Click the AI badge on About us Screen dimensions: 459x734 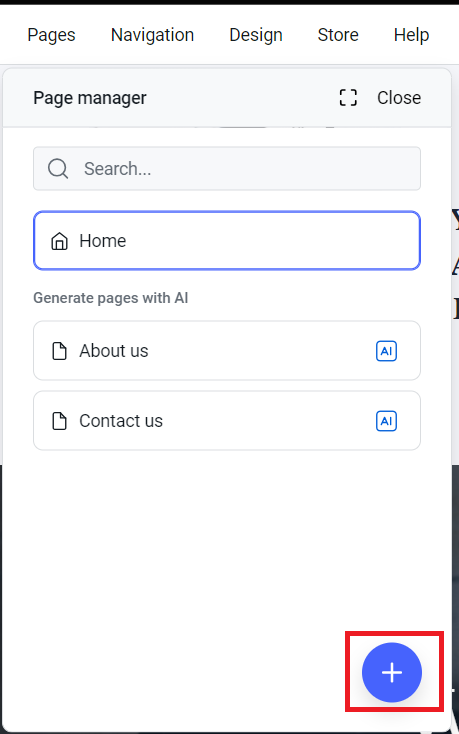386,351
